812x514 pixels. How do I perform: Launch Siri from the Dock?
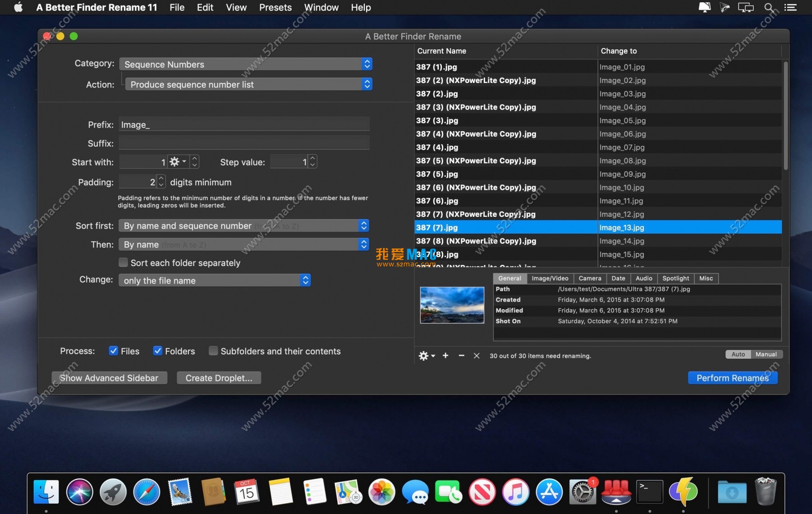tap(80, 491)
